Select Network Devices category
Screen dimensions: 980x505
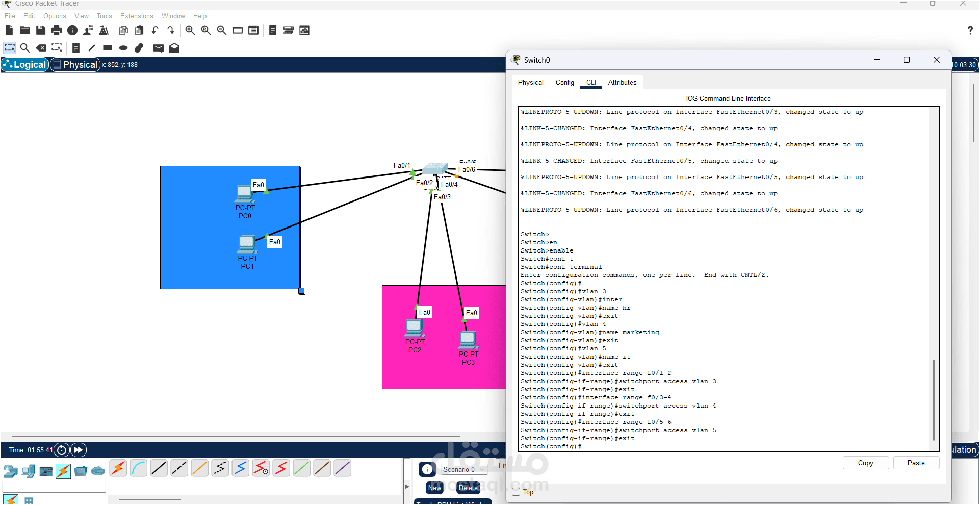pyautogui.click(x=10, y=471)
